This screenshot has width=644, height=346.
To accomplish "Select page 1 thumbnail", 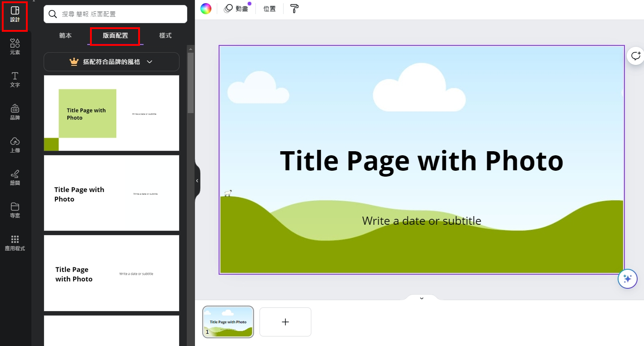I will pyautogui.click(x=228, y=322).
